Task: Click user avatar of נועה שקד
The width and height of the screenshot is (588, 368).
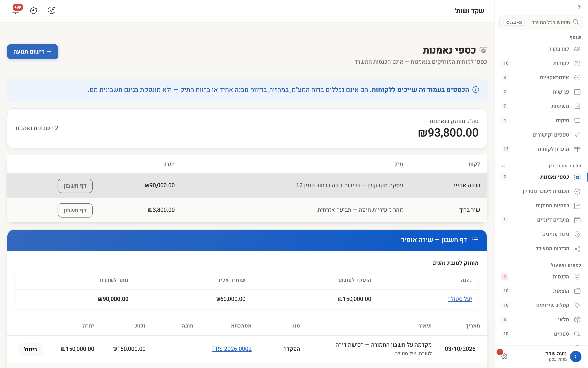Action: click(x=575, y=357)
